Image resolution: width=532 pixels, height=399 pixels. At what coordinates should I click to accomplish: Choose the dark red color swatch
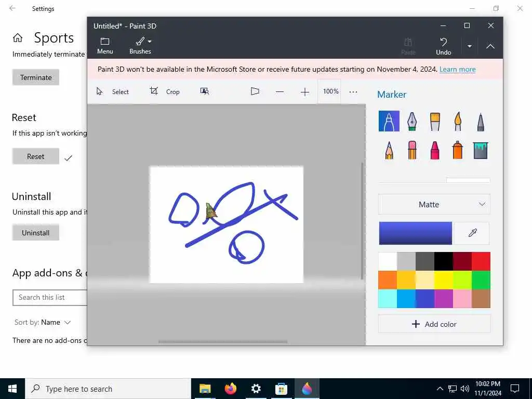click(462, 261)
